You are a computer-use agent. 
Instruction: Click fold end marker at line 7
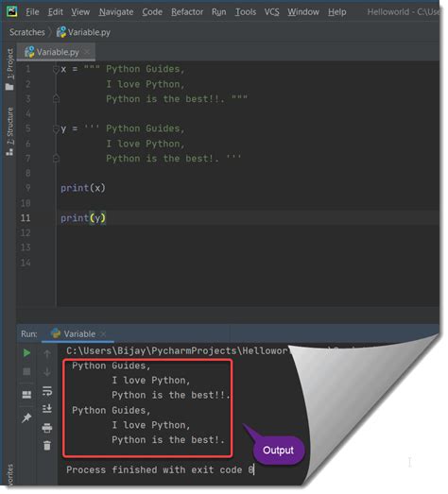click(56, 158)
